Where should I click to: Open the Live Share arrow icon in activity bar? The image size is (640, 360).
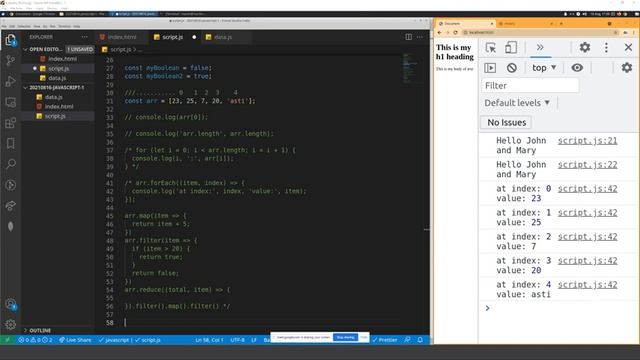pos(11,206)
